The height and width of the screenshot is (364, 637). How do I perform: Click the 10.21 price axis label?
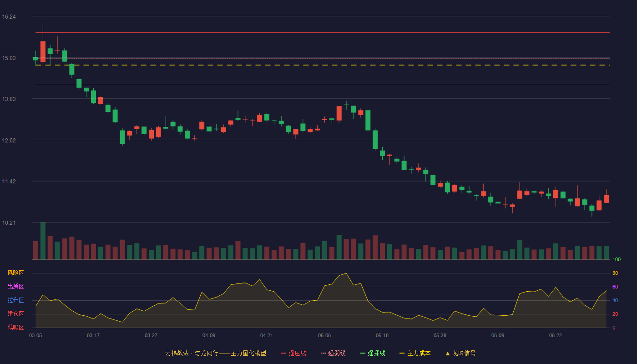point(9,223)
